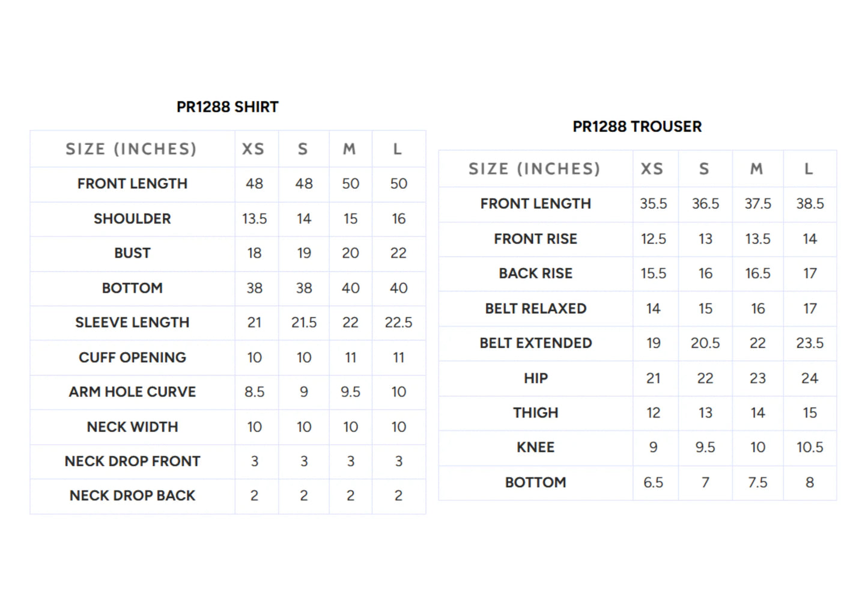Select the 22.5 sleeve length value
This screenshot has height=610, width=868.
[399, 323]
